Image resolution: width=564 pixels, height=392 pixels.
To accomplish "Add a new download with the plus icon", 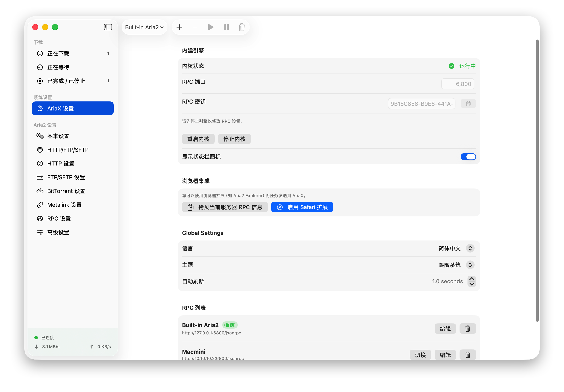I will 179,27.
